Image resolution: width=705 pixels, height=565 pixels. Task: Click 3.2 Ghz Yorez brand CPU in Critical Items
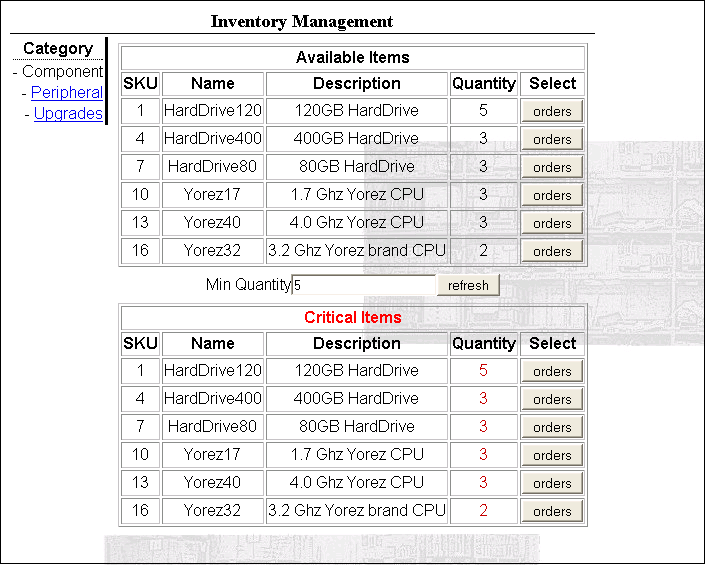point(357,511)
